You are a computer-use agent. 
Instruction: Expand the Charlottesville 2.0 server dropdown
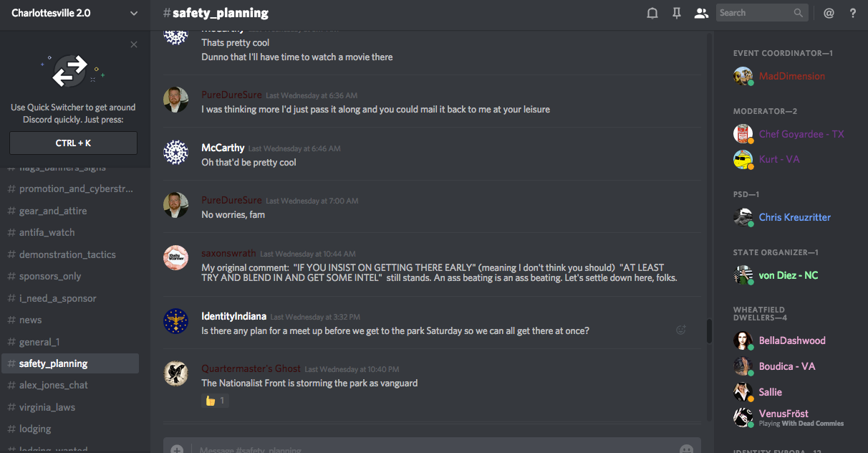coord(134,13)
